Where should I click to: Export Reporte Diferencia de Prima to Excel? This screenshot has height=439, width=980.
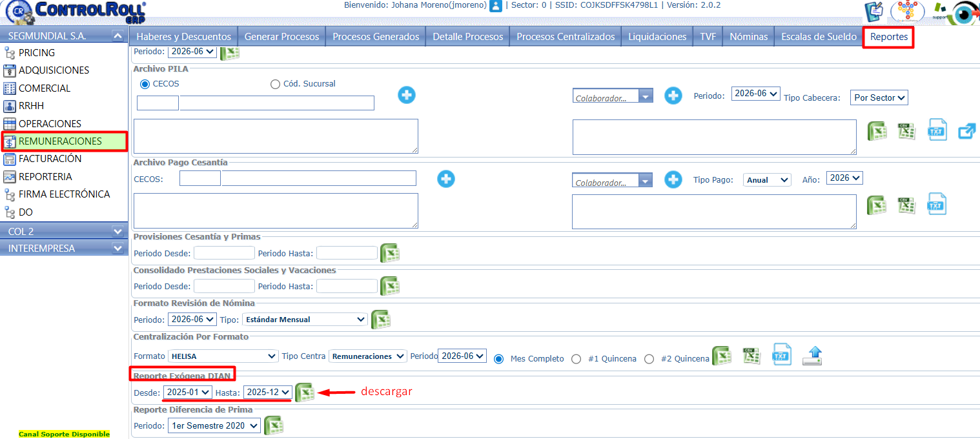click(274, 425)
